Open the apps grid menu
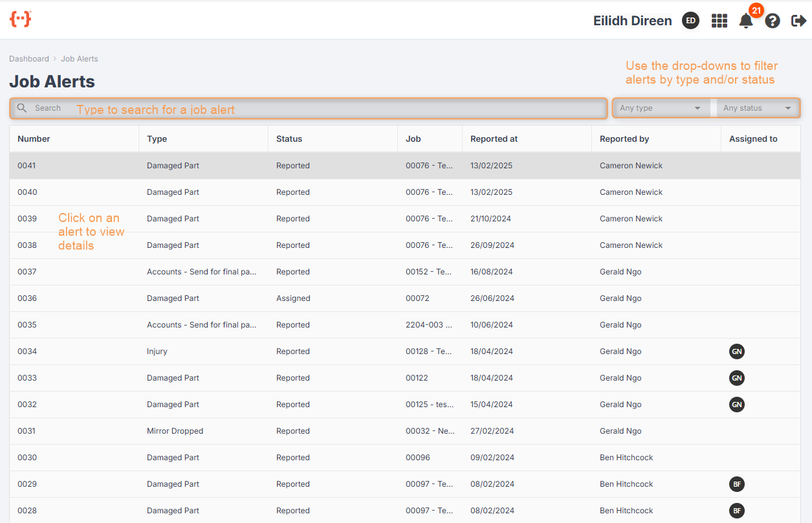This screenshot has height=523, width=812. pyautogui.click(x=719, y=21)
